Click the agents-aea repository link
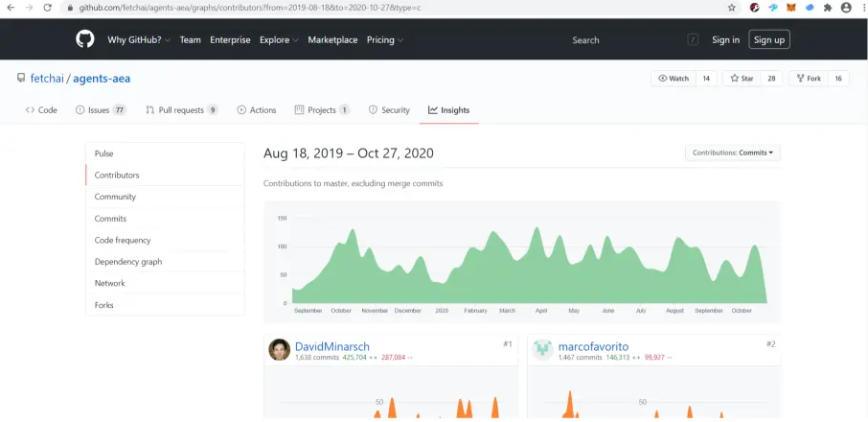 tap(102, 79)
